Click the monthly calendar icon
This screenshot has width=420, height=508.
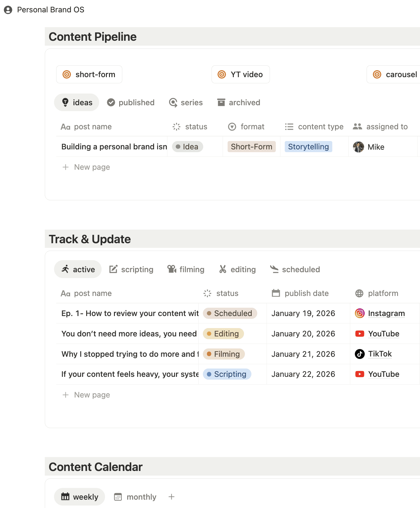click(118, 497)
